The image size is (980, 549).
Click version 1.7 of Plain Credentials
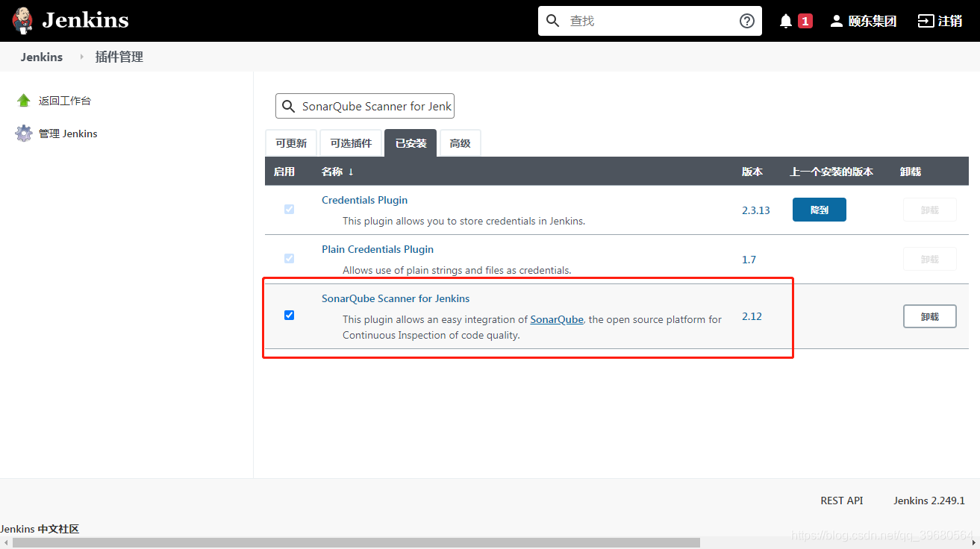(749, 260)
